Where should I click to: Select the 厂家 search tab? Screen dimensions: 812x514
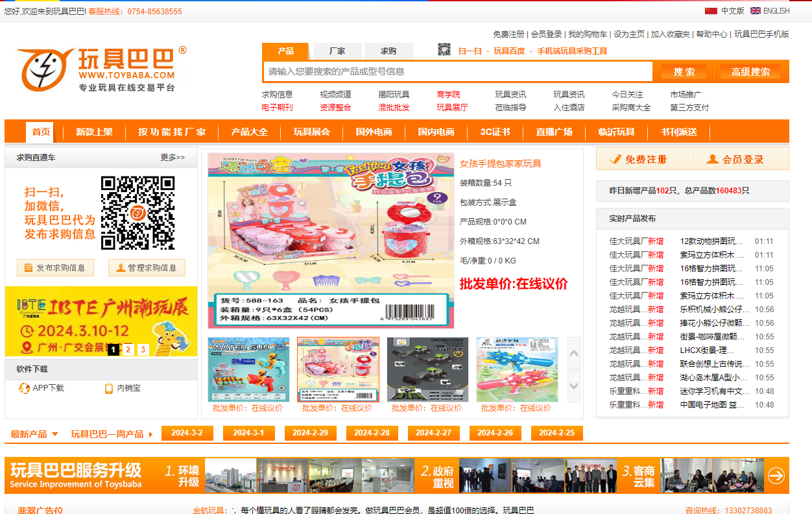pos(337,51)
